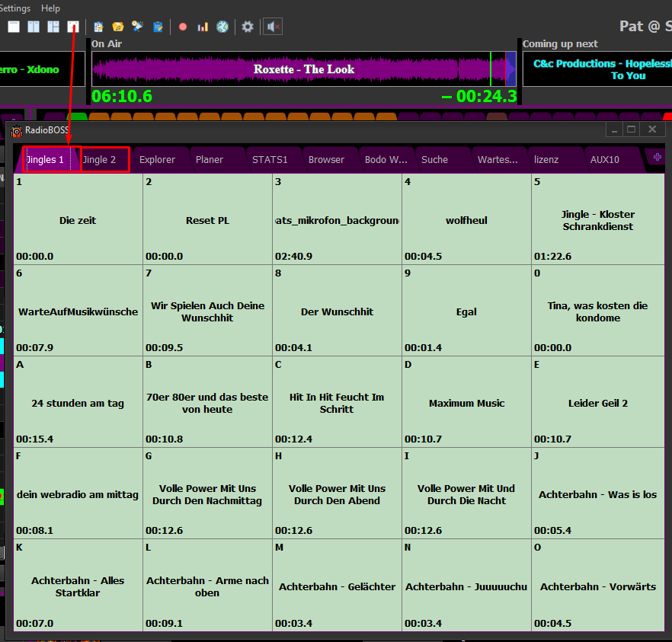Choose the three-pane layout icon
The image size is (672, 642).
53,27
